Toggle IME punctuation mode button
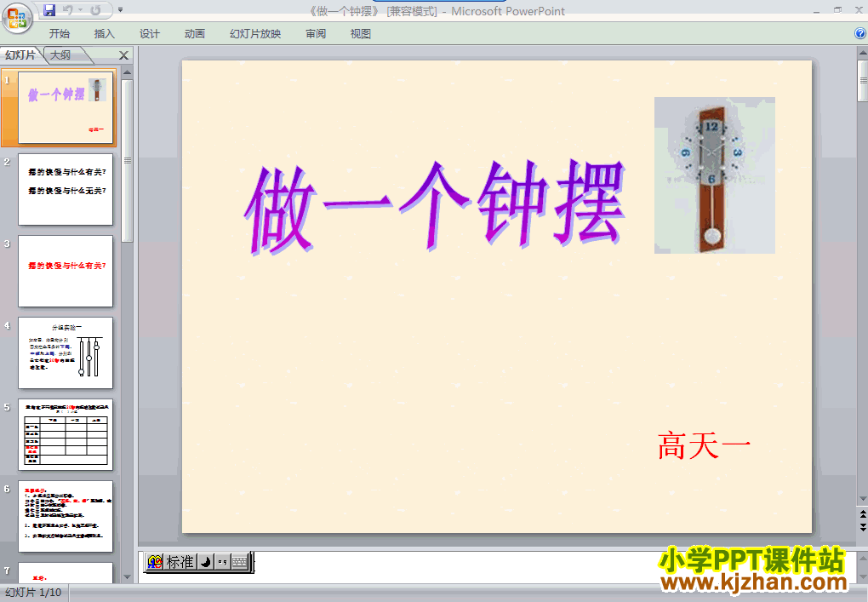The width and height of the screenshot is (868, 602). tap(222, 562)
